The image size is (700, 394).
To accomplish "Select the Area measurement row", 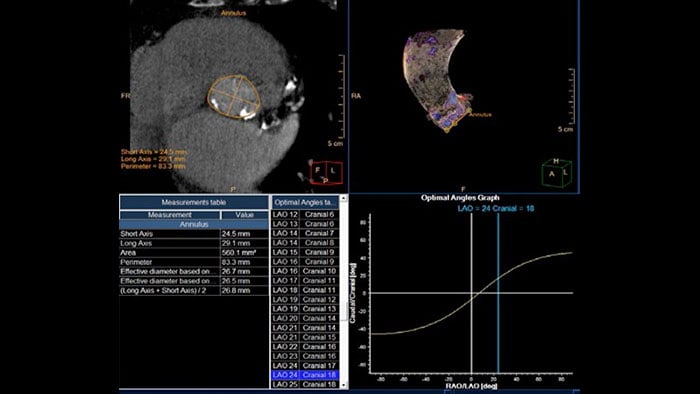I will point(194,253).
